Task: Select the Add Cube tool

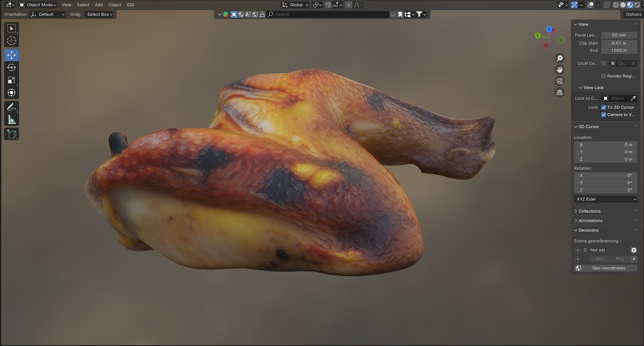Action: tap(12, 134)
